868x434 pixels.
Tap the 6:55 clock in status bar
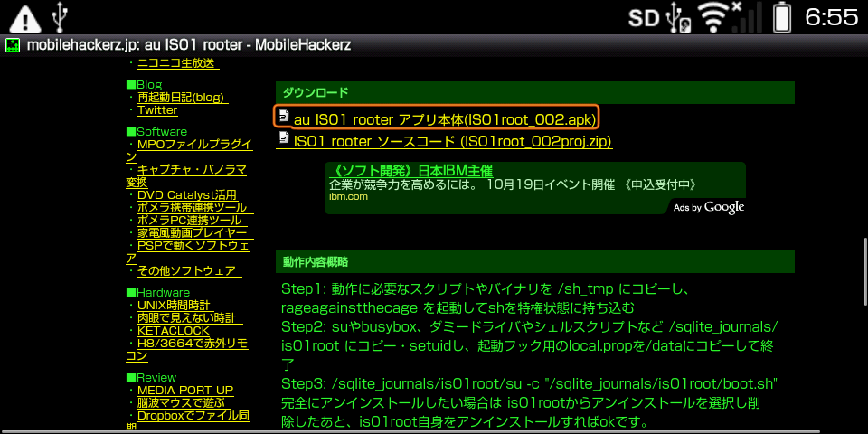[831, 18]
